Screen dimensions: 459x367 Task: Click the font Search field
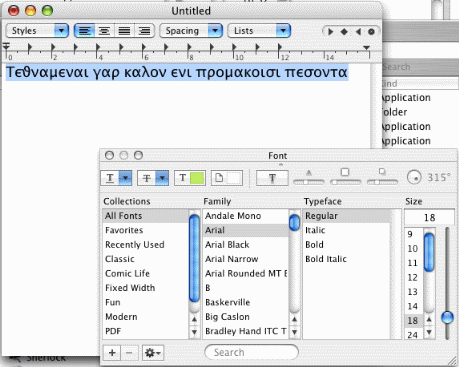click(x=252, y=352)
